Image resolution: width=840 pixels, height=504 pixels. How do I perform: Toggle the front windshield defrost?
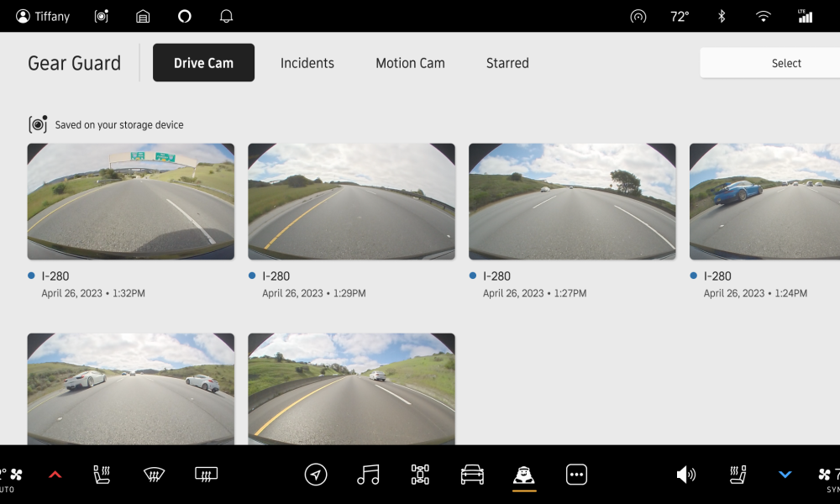coord(155,475)
